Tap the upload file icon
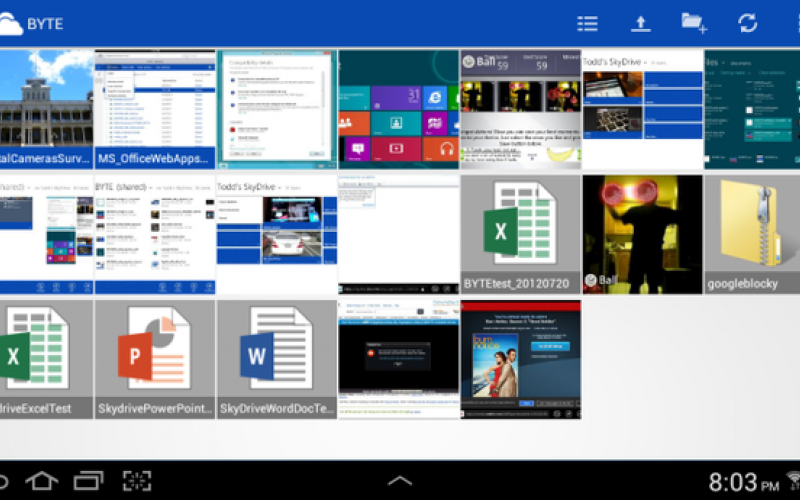This screenshot has height=500, width=800. 641,23
